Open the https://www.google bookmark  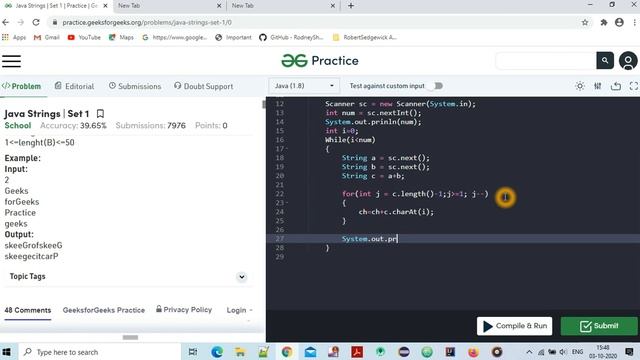click(175, 37)
